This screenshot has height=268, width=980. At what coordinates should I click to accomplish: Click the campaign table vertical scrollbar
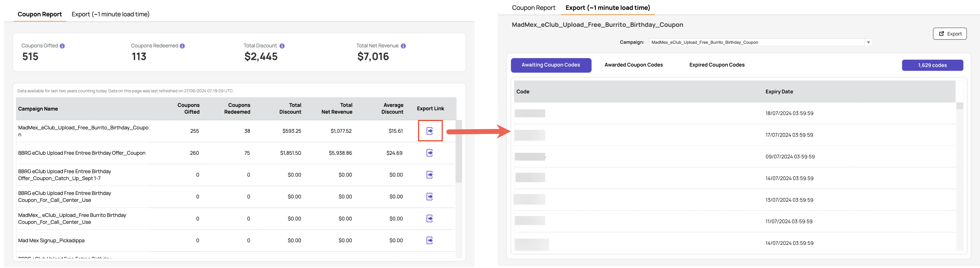(x=459, y=152)
